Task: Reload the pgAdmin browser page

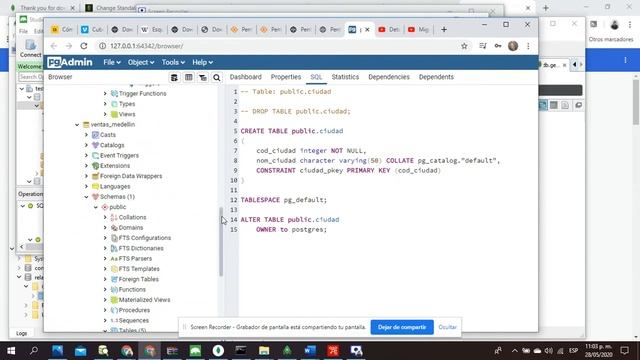Action: click(x=84, y=46)
